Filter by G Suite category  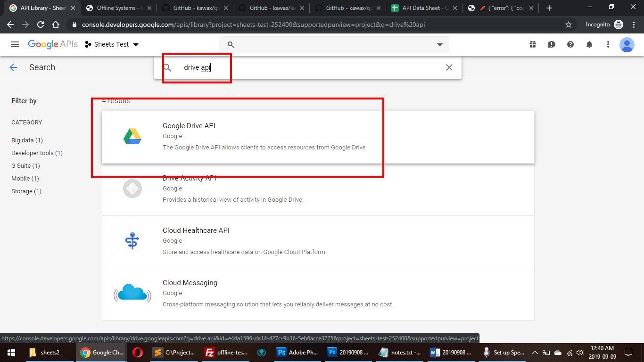click(x=25, y=165)
